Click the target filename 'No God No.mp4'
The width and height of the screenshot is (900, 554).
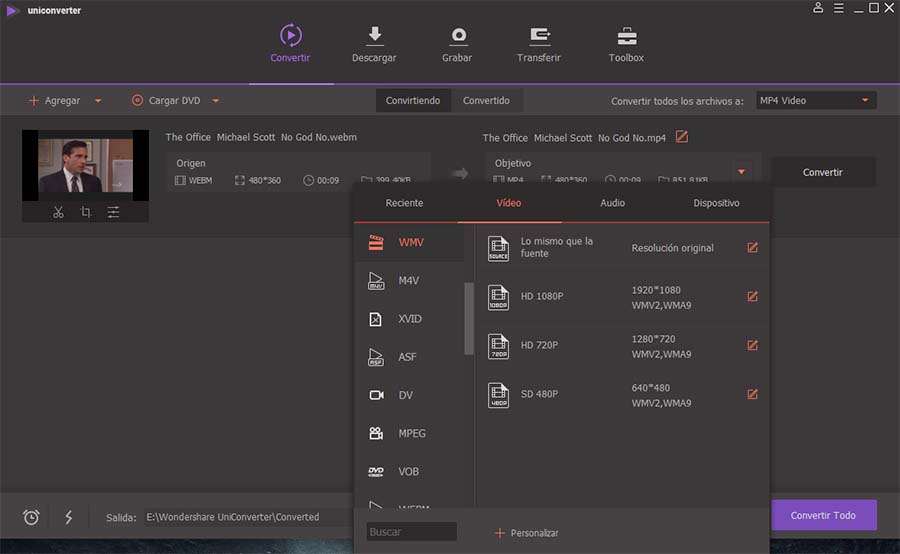(x=574, y=138)
